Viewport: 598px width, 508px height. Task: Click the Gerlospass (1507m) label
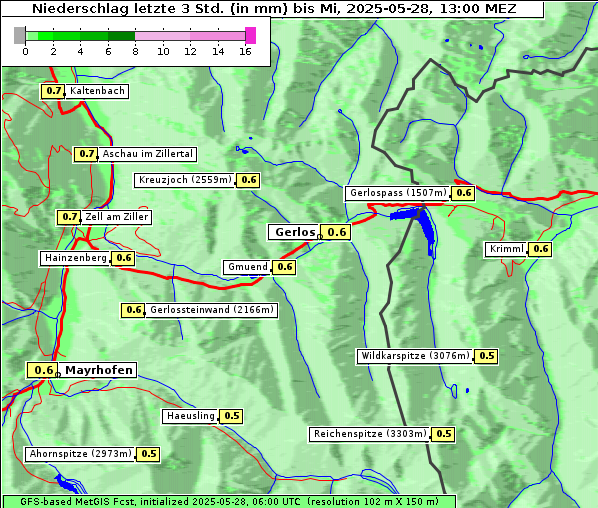397,193
